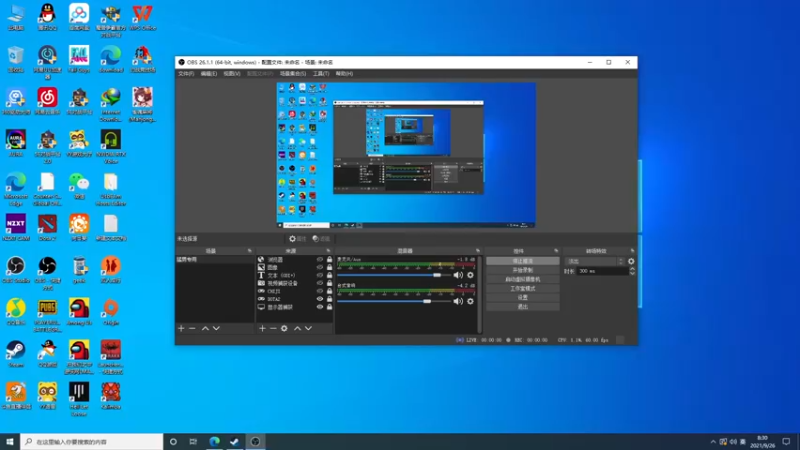Toggle the lock on DOTA2 source
This screenshot has width=800, height=450.
[x=330, y=299]
